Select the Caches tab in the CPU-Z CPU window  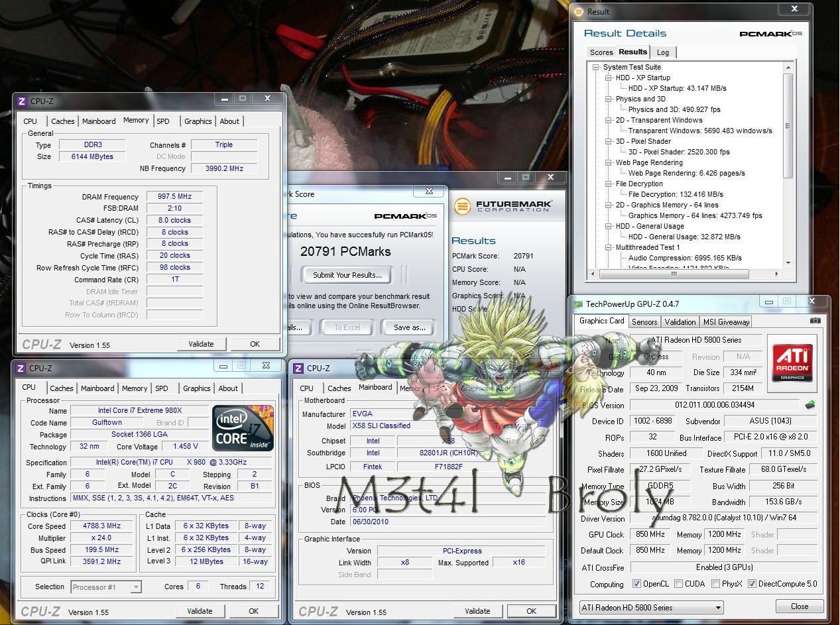(x=62, y=388)
